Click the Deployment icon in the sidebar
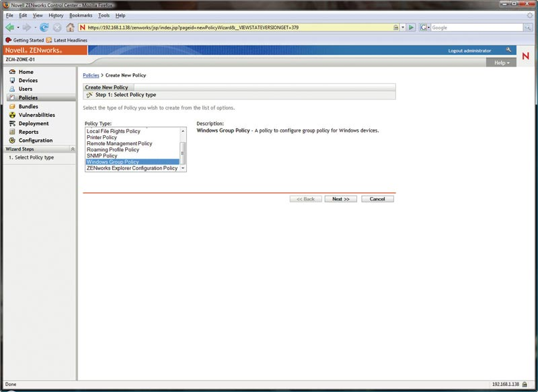 pyautogui.click(x=12, y=124)
